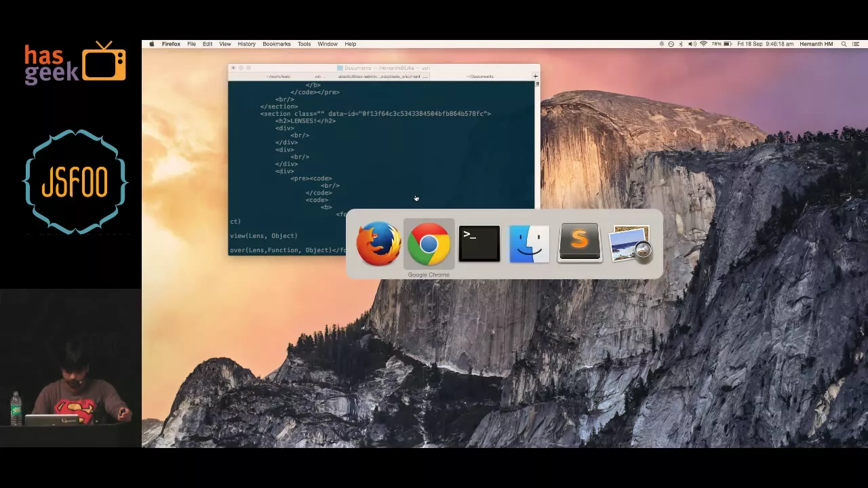
Task: Open the Firefox application menu
Action: pyautogui.click(x=171, y=44)
